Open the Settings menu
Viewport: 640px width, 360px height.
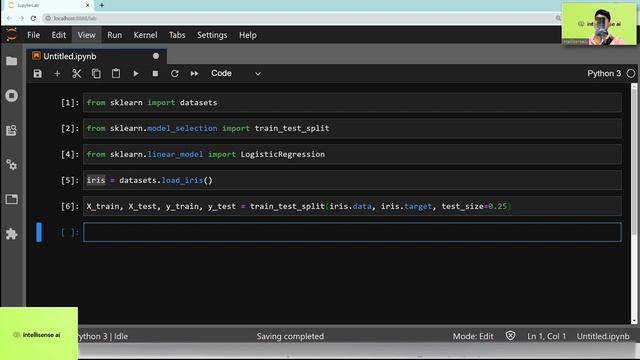point(212,35)
